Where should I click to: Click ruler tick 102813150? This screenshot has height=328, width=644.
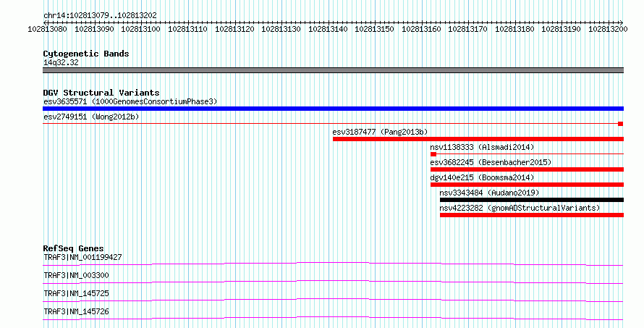click(374, 29)
